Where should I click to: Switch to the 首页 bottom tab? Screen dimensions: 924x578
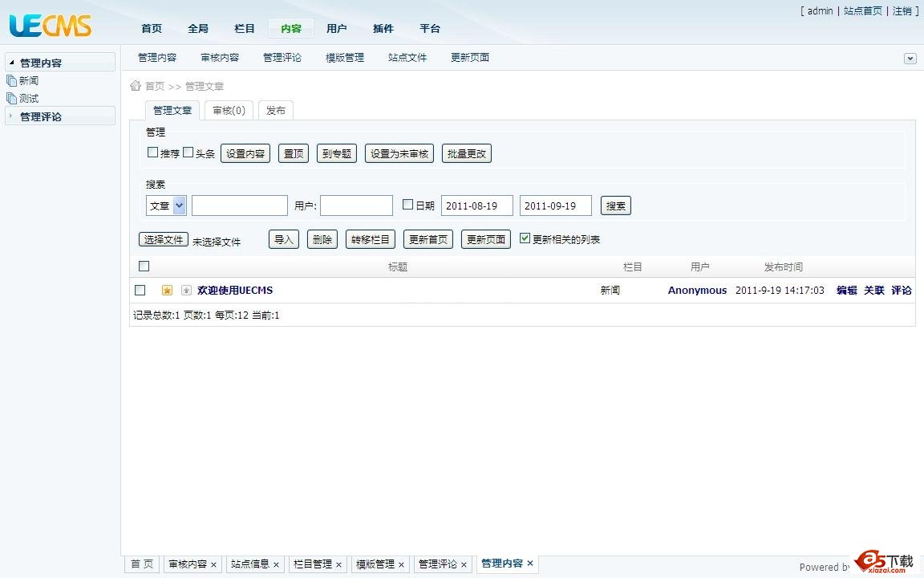142,564
